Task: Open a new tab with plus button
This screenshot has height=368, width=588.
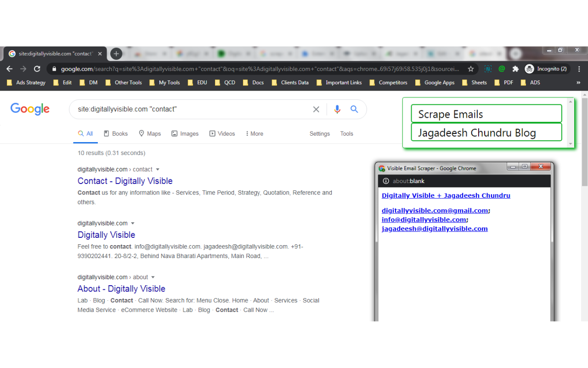Action: tap(116, 54)
